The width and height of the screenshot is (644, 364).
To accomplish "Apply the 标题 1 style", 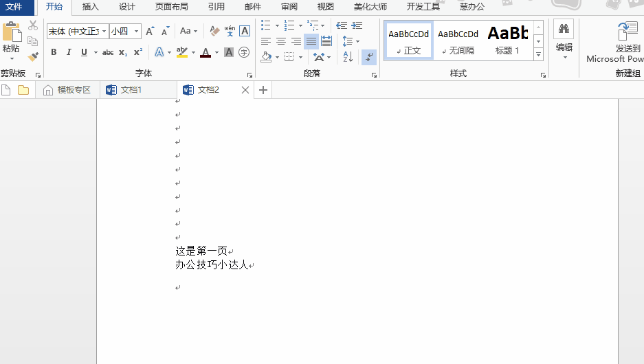I will [508, 41].
